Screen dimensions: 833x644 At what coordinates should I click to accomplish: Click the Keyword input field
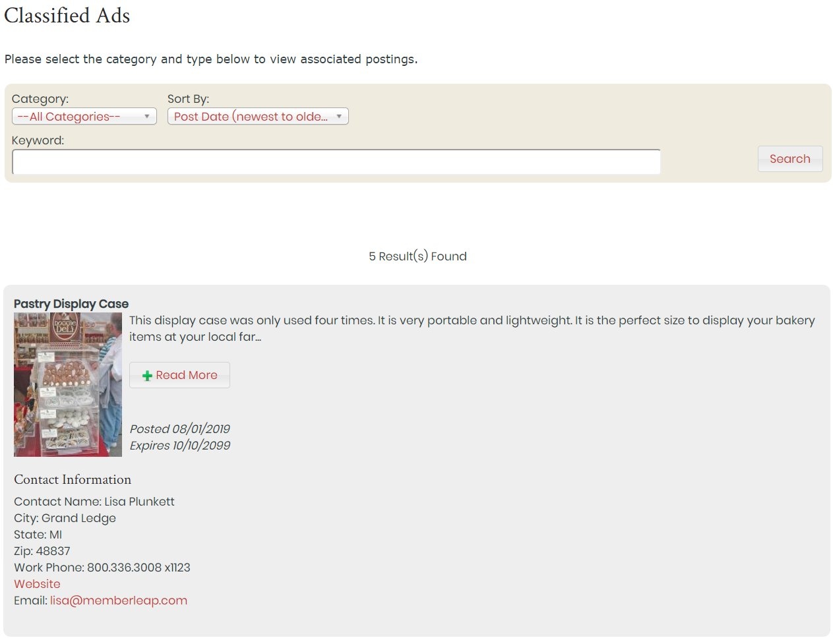(x=336, y=162)
